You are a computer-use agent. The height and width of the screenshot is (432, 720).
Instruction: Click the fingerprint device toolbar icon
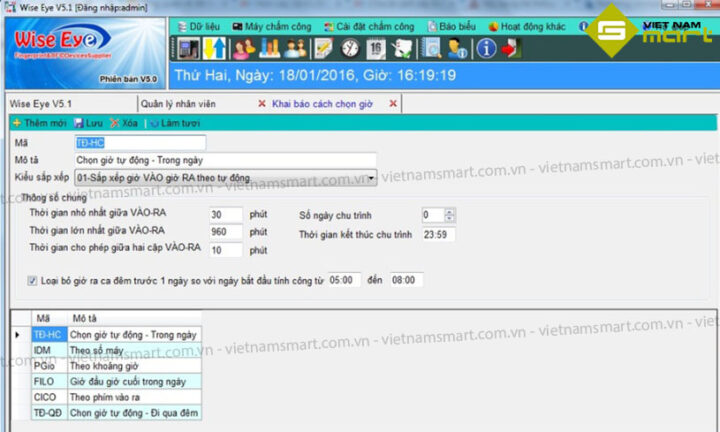(x=189, y=48)
